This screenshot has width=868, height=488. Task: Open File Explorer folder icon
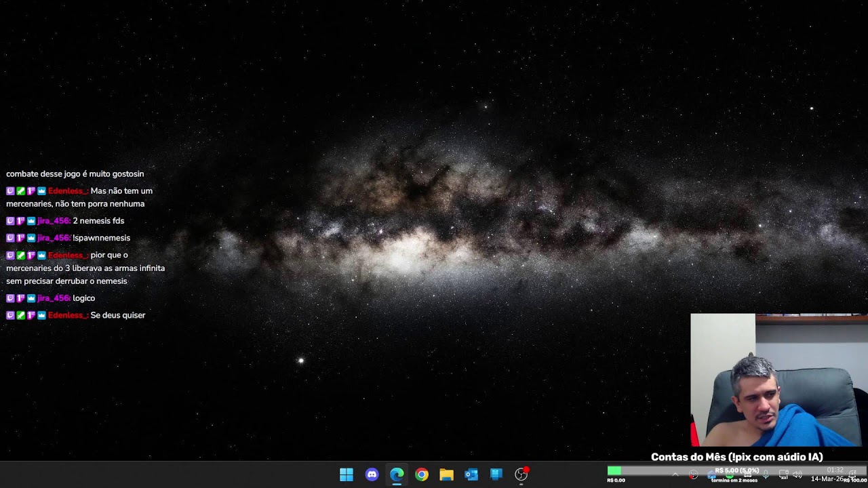tap(446, 474)
